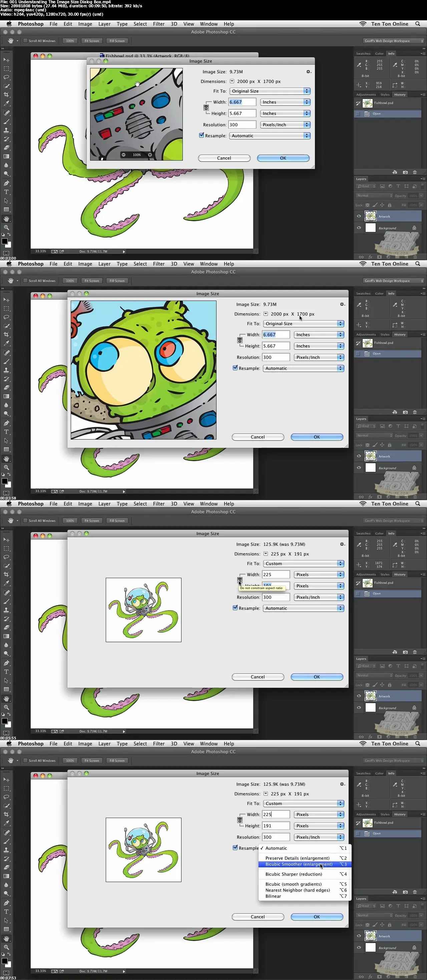Open the Apple menu in the tooltip frame's menu bar

pyautogui.click(x=9, y=503)
